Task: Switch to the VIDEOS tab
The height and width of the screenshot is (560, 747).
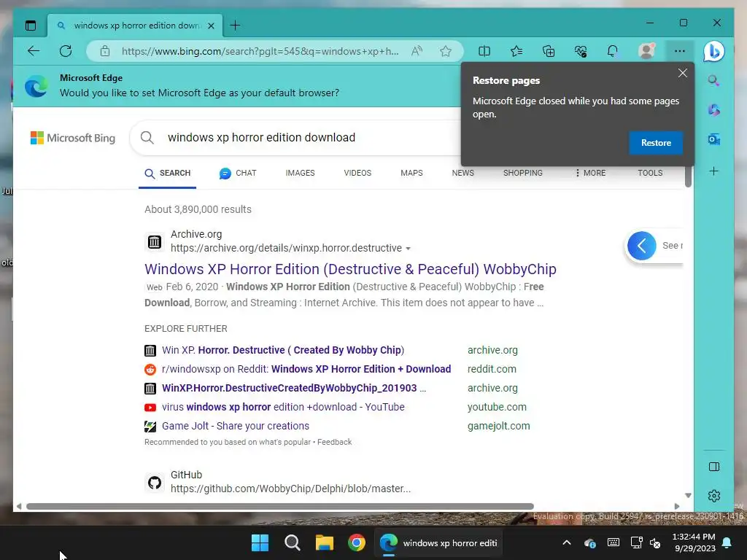Action: (x=357, y=173)
